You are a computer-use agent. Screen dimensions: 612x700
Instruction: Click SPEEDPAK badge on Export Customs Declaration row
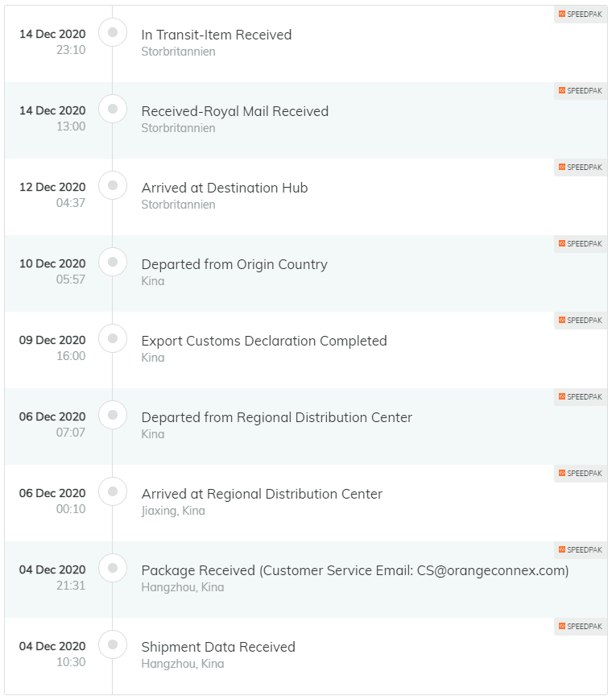[x=581, y=320]
